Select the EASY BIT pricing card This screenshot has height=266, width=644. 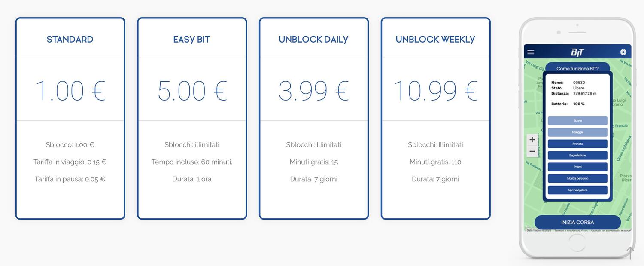click(x=192, y=119)
